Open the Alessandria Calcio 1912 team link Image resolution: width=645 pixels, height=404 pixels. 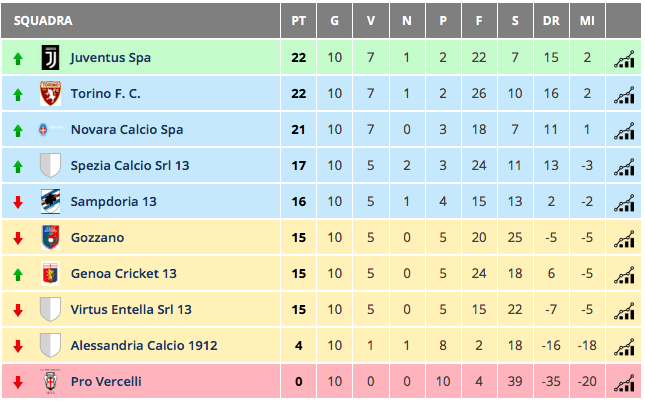(144, 346)
